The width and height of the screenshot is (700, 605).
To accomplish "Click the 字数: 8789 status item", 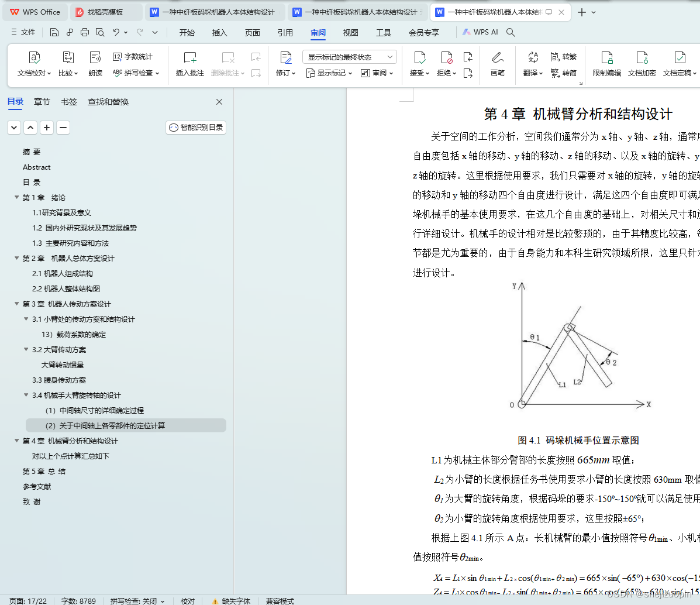I will coord(78,601).
